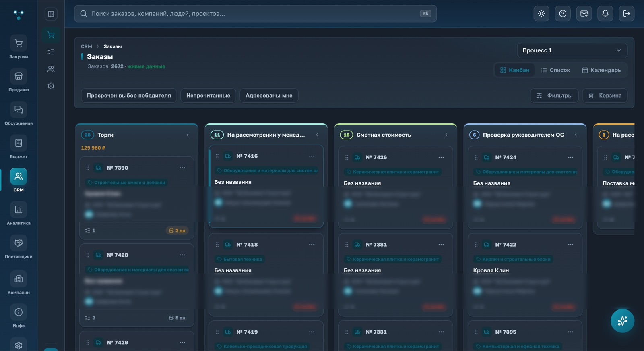
Task: Open the Корзина trash
Action: (605, 96)
